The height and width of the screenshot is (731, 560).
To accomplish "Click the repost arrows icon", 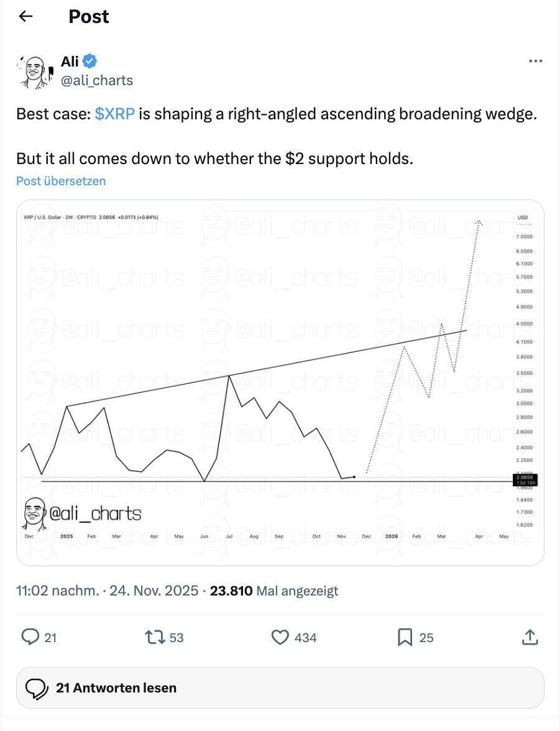I will [x=153, y=637].
